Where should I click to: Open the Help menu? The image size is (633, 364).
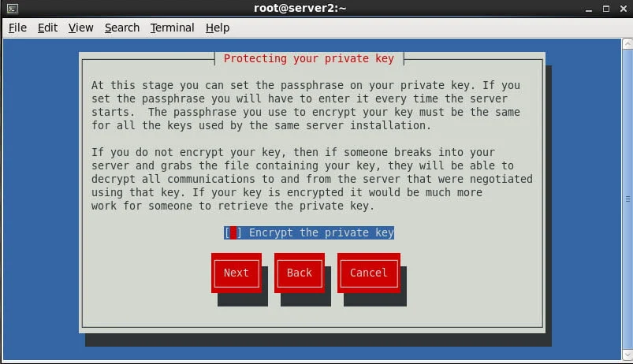pos(218,28)
